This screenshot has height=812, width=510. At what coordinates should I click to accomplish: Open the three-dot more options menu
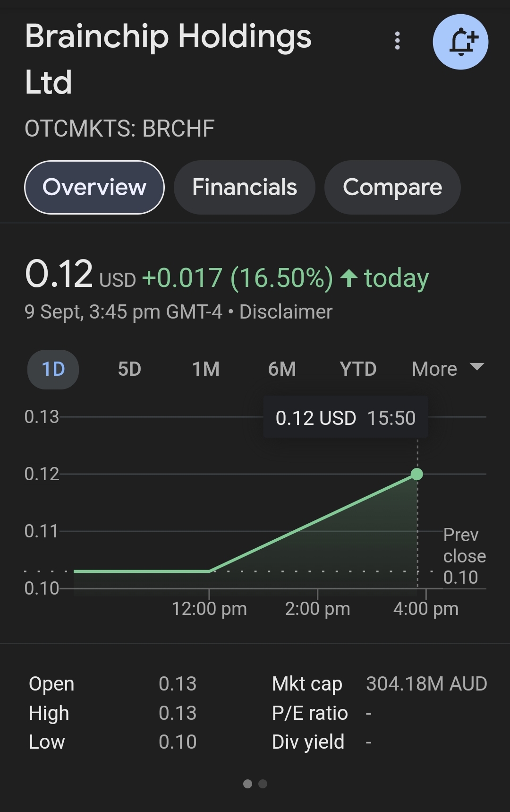click(x=397, y=41)
